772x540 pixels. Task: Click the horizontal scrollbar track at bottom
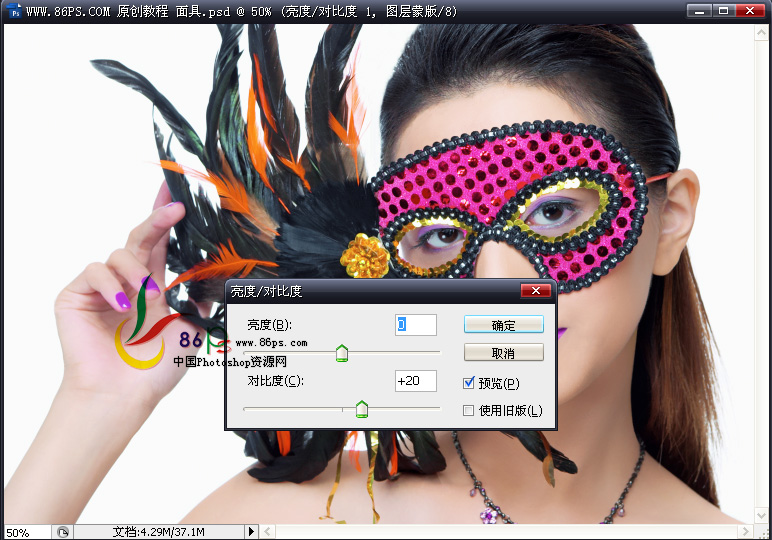pyautogui.click(x=500, y=532)
